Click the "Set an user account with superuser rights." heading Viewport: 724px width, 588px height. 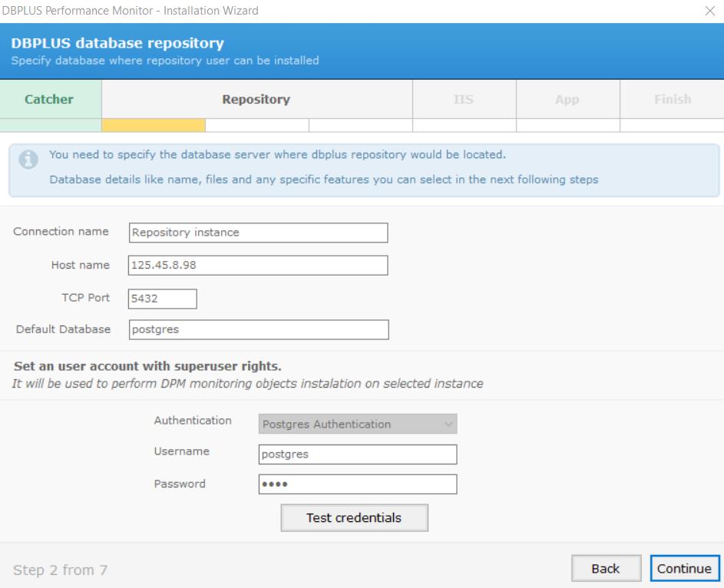click(x=147, y=366)
